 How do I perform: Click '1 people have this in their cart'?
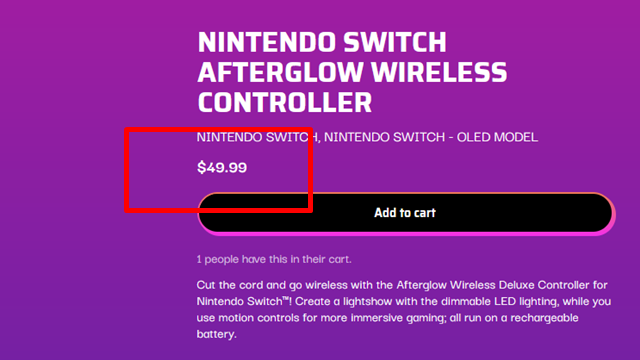point(274,259)
